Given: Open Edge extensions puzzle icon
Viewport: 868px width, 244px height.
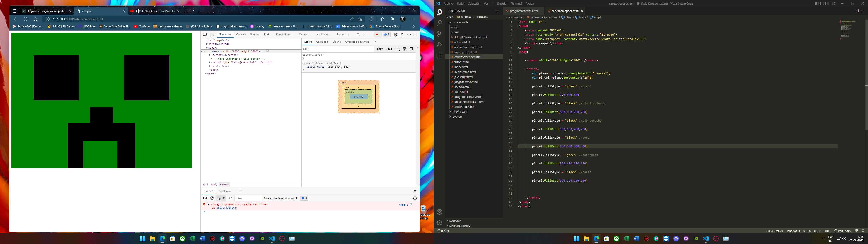Looking at the screenshot, I should 371,19.
